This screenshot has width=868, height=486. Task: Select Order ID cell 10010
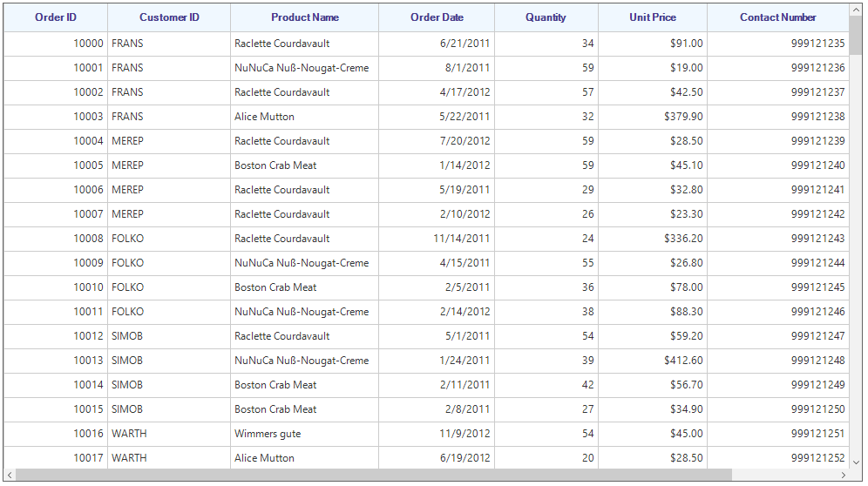click(56, 287)
